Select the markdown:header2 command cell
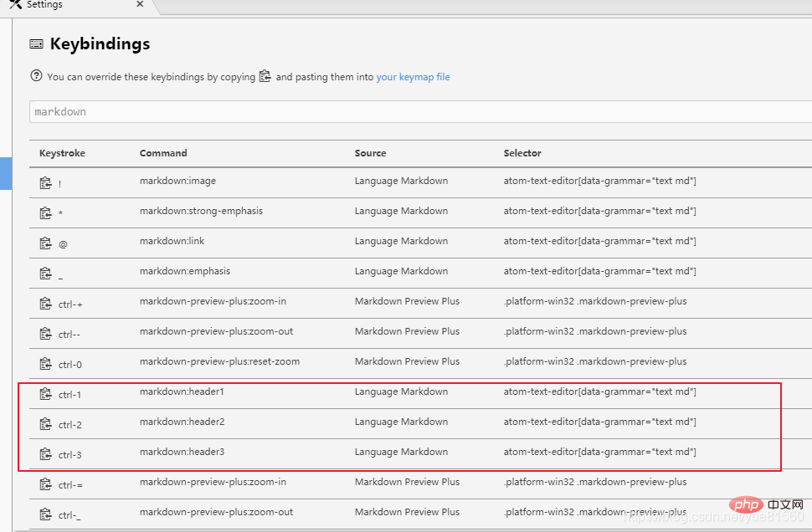 (182, 422)
